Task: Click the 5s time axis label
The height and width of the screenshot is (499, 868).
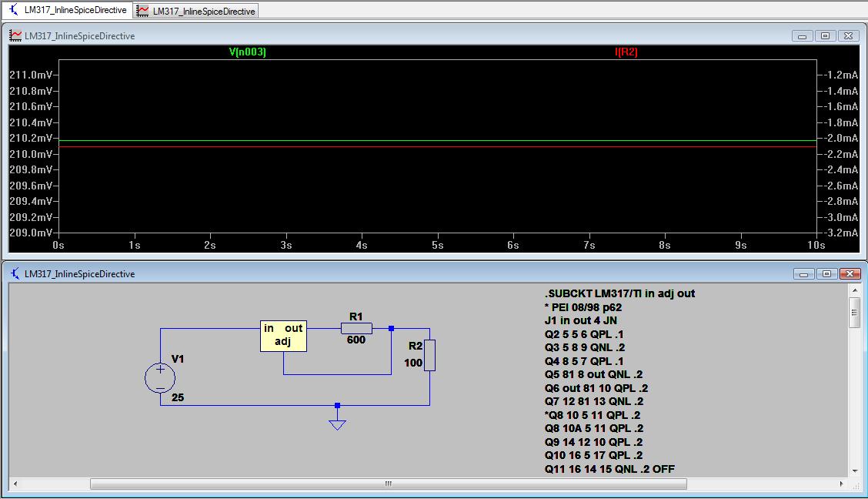Action: click(x=437, y=245)
